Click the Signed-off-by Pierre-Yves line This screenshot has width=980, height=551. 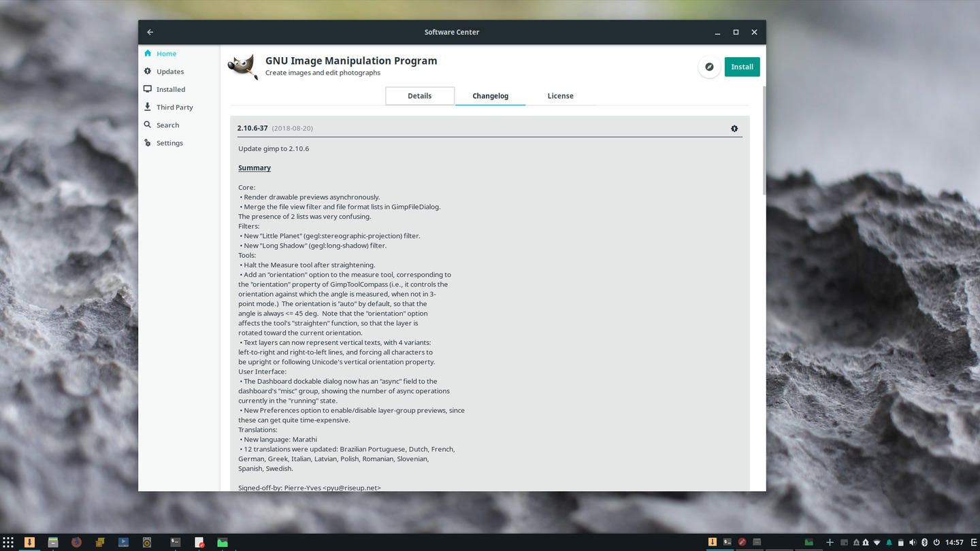310,487
